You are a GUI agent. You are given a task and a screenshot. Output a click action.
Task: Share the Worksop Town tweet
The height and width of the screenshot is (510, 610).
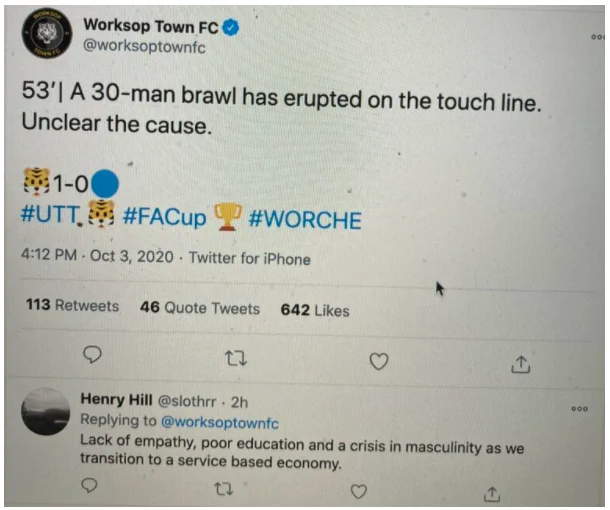(521, 365)
